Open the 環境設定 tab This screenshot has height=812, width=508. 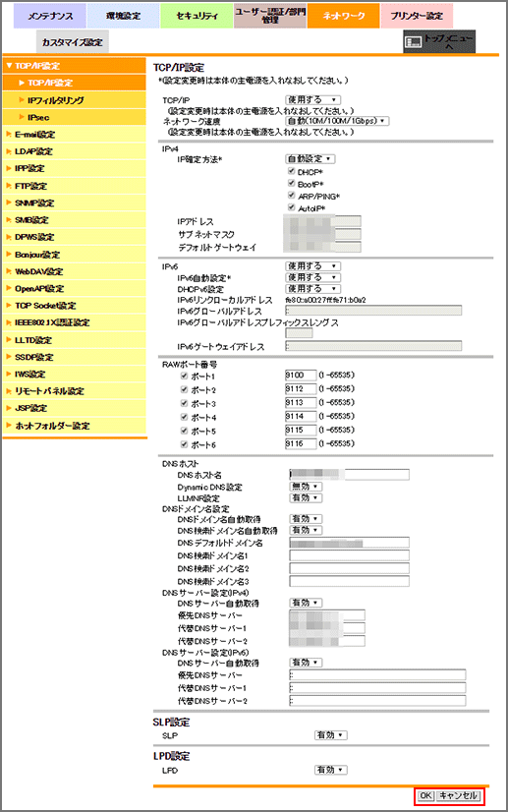pyautogui.click(x=123, y=16)
